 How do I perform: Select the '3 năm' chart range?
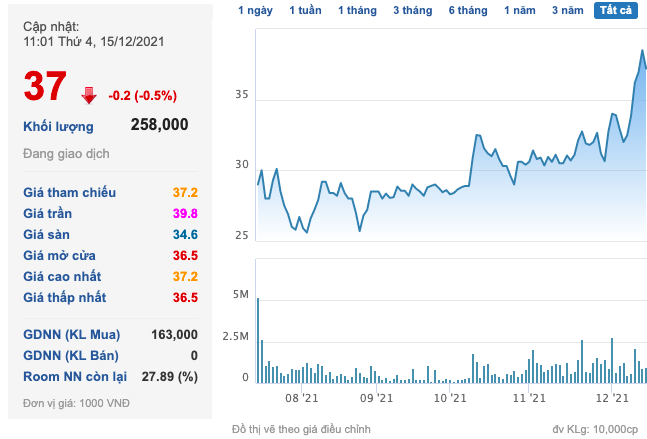click(569, 10)
